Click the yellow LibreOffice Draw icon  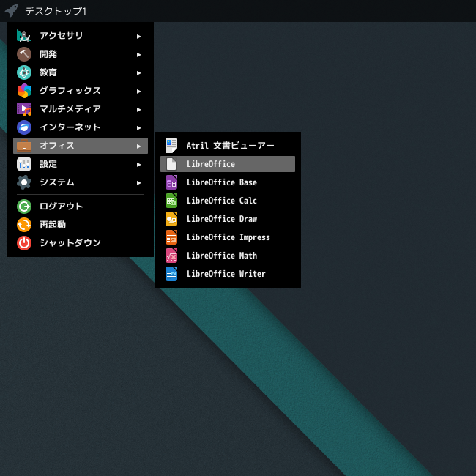pos(171,219)
